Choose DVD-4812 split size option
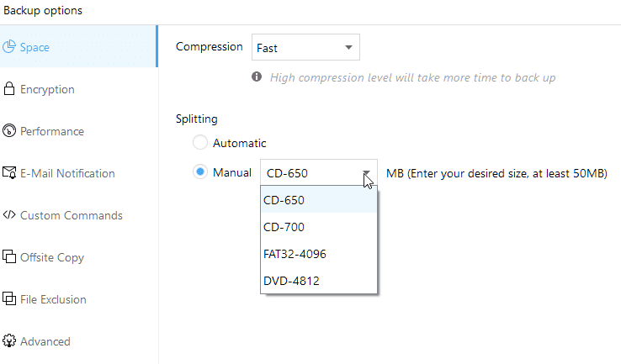621x364 pixels. point(319,281)
